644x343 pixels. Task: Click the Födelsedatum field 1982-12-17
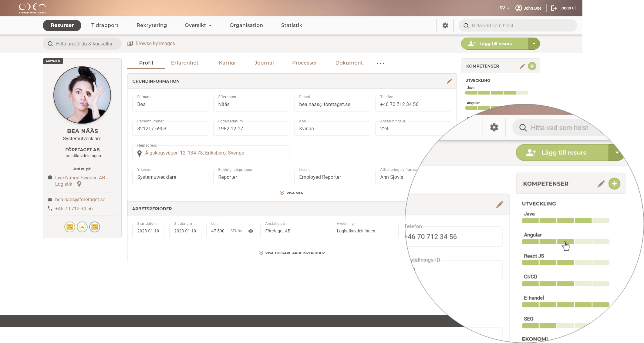click(251, 128)
